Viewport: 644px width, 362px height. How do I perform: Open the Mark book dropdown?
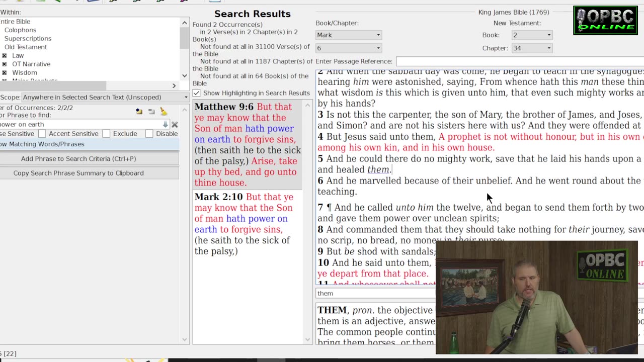[349, 35]
